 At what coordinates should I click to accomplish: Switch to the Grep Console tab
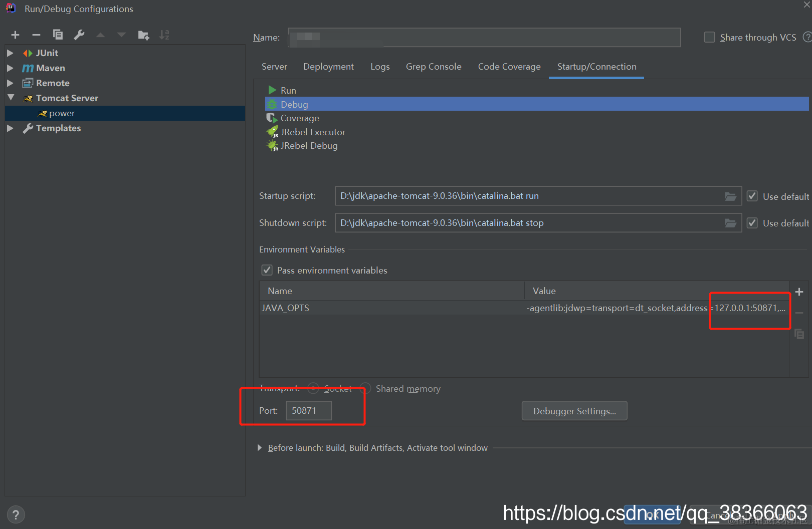(434, 67)
